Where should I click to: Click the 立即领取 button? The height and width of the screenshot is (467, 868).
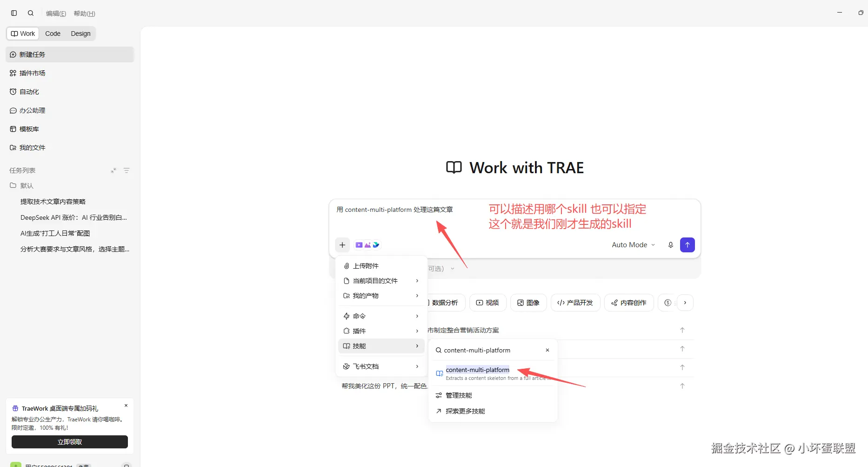click(x=70, y=442)
